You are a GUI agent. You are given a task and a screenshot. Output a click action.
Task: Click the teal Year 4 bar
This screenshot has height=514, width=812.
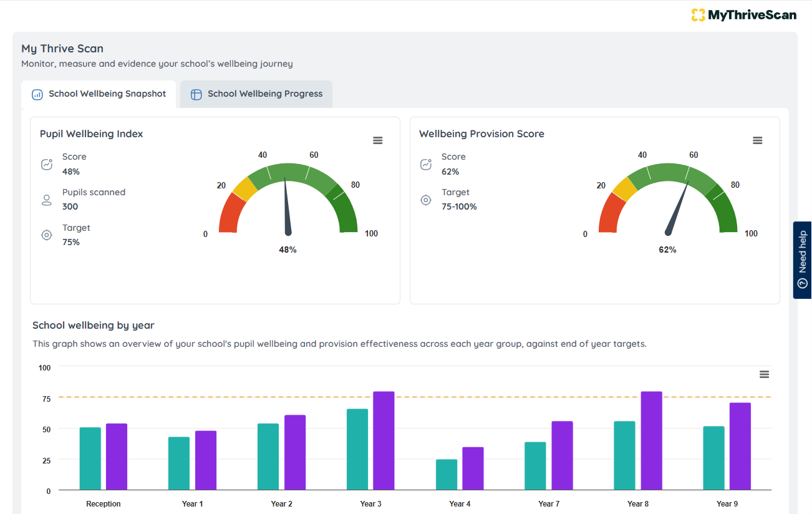[447, 475]
